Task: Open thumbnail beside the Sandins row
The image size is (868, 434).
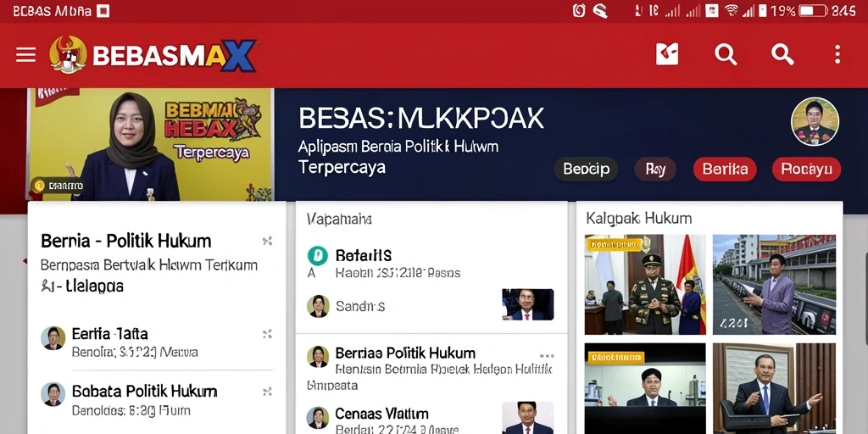Action: click(528, 304)
